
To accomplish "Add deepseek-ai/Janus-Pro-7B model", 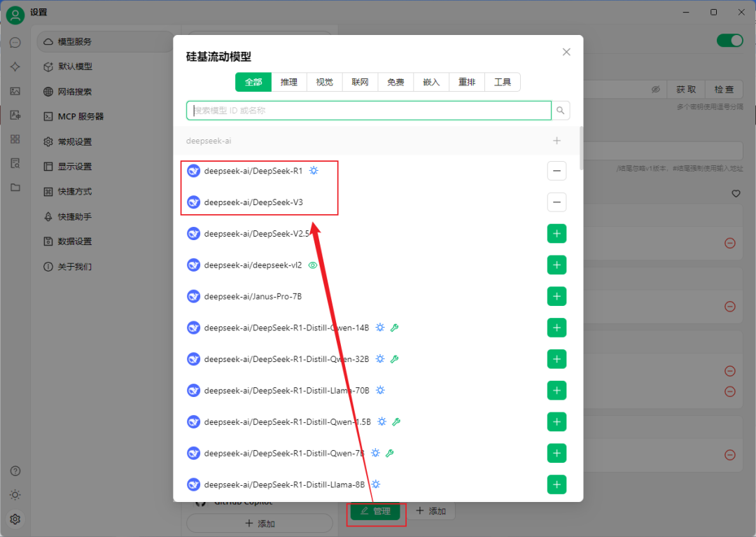I will coord(557,296).
